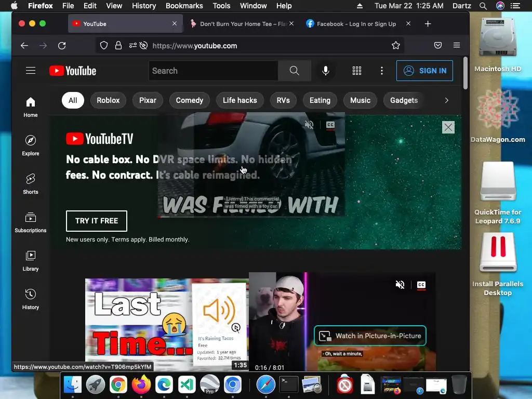Screen dimensions: 532x399
Task: Select the Music filter chip
Action: click(361, 100)
